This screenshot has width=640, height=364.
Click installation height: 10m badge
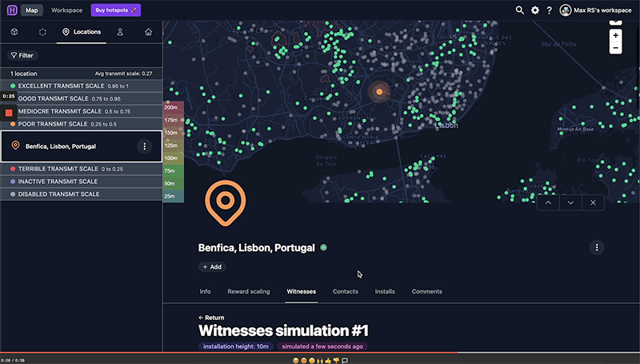(x=236, y=346)
